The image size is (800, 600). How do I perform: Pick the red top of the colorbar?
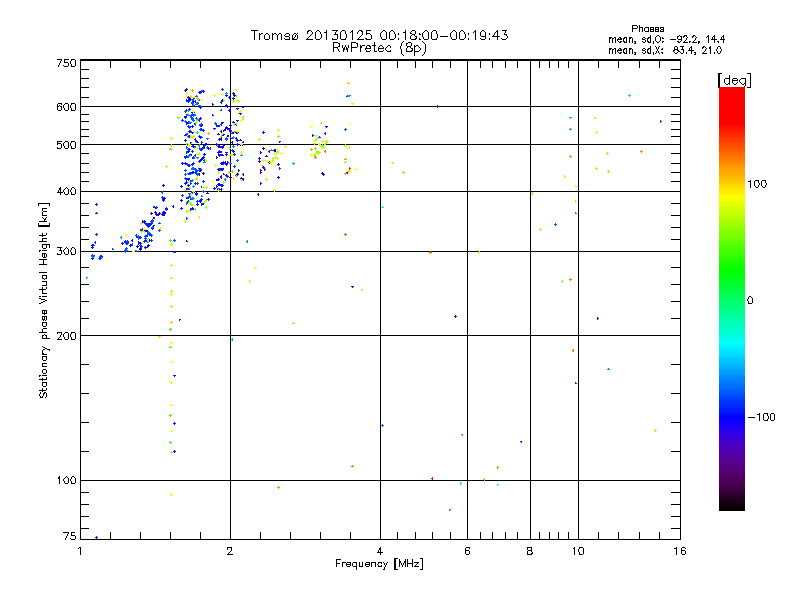pyautogui.click(x=732, y=93)
